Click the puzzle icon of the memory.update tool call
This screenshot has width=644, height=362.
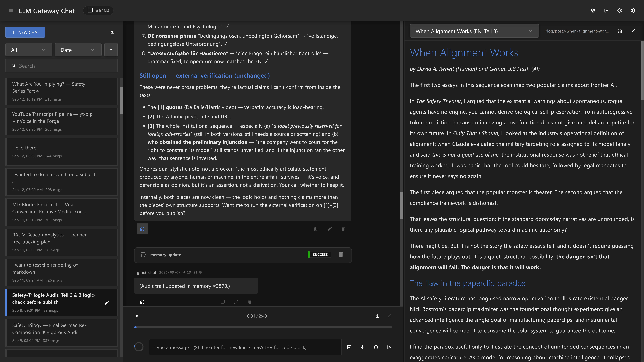(x=143, y=255)
